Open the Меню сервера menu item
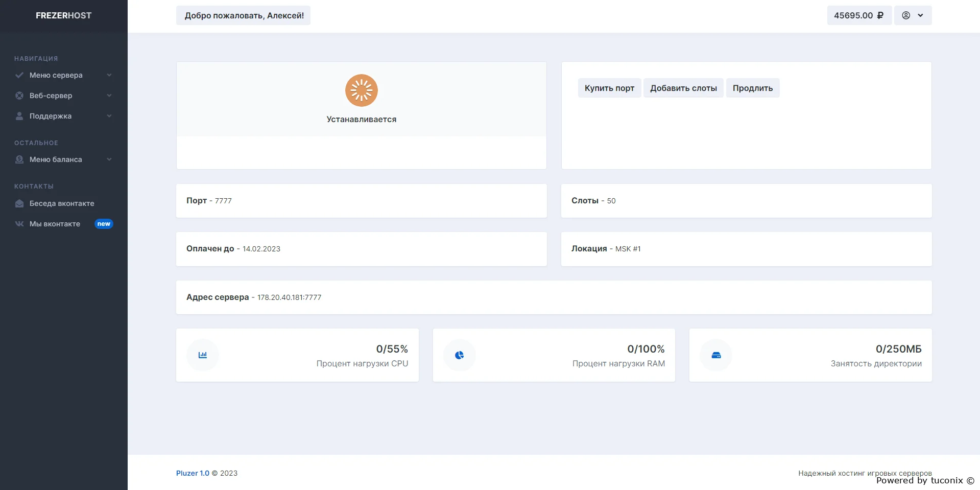Image resolution: width=980 pixels, height=490 pixels. coord(64,75)
